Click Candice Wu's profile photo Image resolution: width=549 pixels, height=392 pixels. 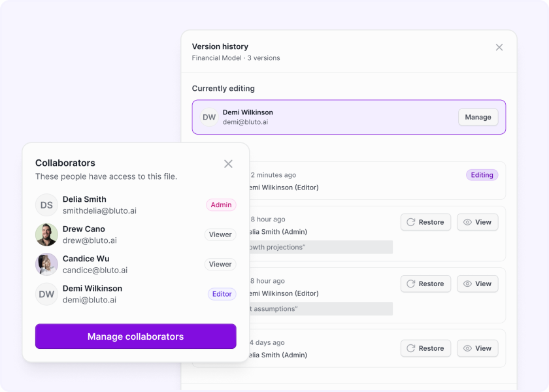[x=46, y=265]
